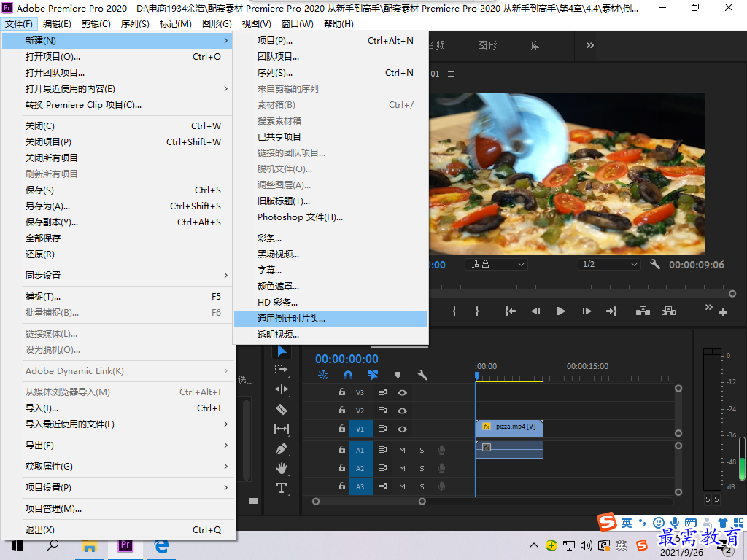Select the Razor tool

click(282, 409)
